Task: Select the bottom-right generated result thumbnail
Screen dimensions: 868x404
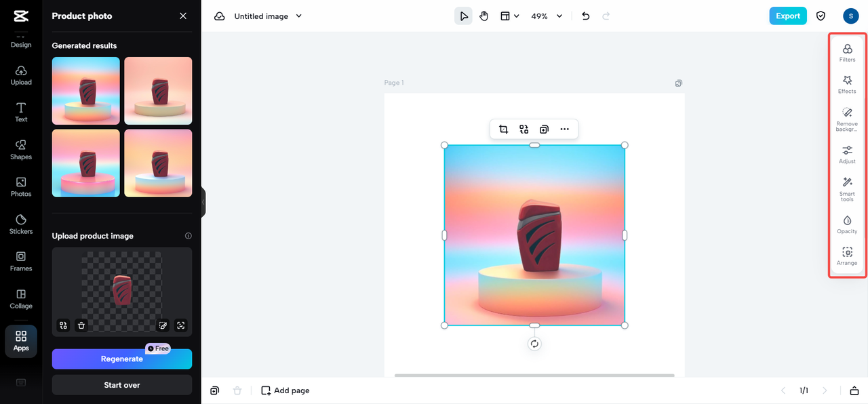Action: pyautogui.click(x=158, y=163)
